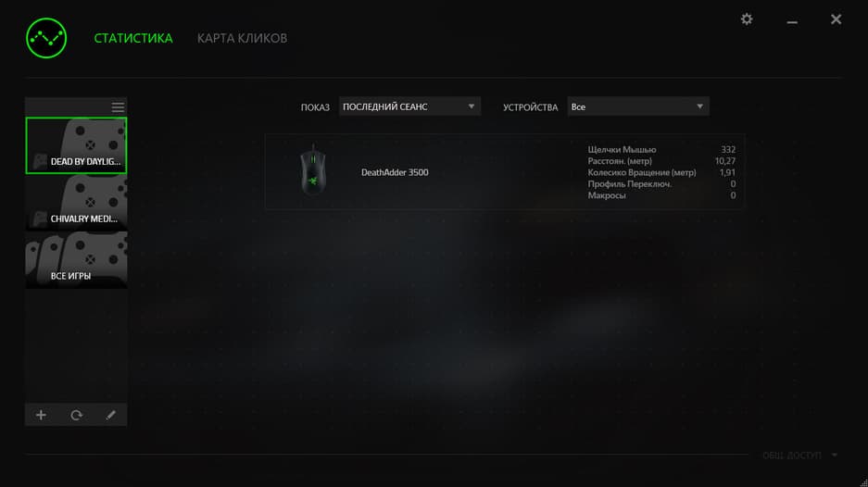Click the Razer Stats graph logo
Viewport: 868px width, 487px height.
pos(46,38)
